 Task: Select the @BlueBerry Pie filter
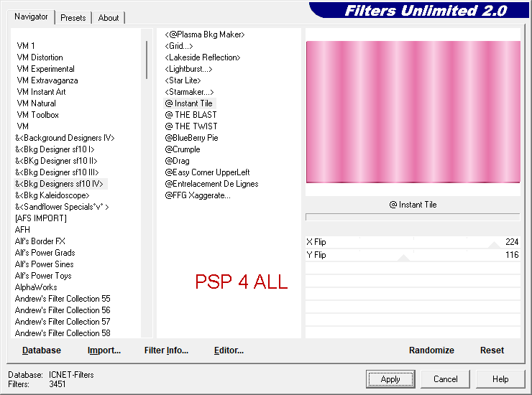(191, 138)
